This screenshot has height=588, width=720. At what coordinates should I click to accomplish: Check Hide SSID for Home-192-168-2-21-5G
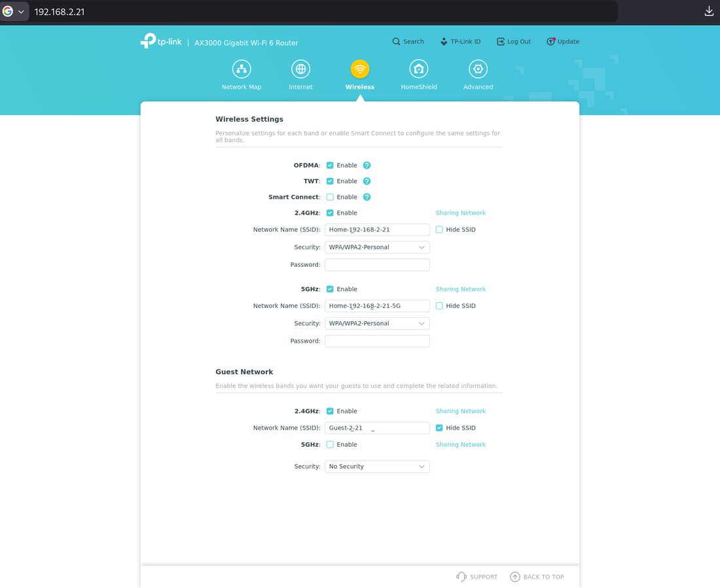click(439, 305)
